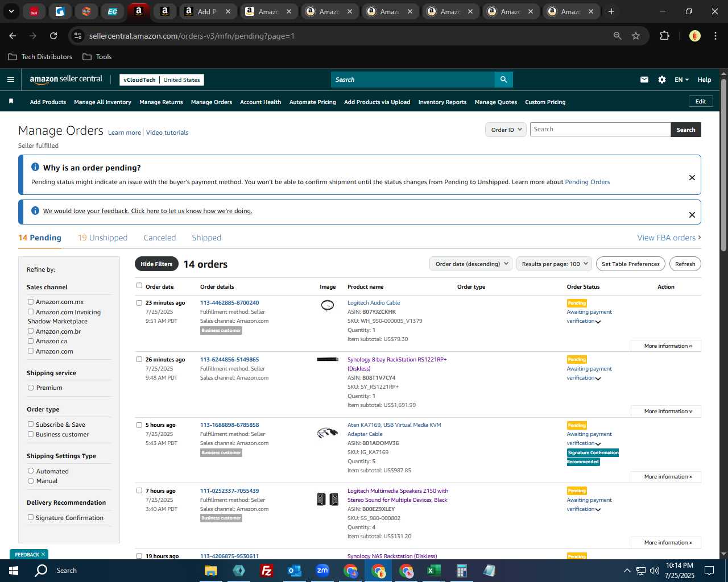Open Order date (descending) sort dropdown

471,264
